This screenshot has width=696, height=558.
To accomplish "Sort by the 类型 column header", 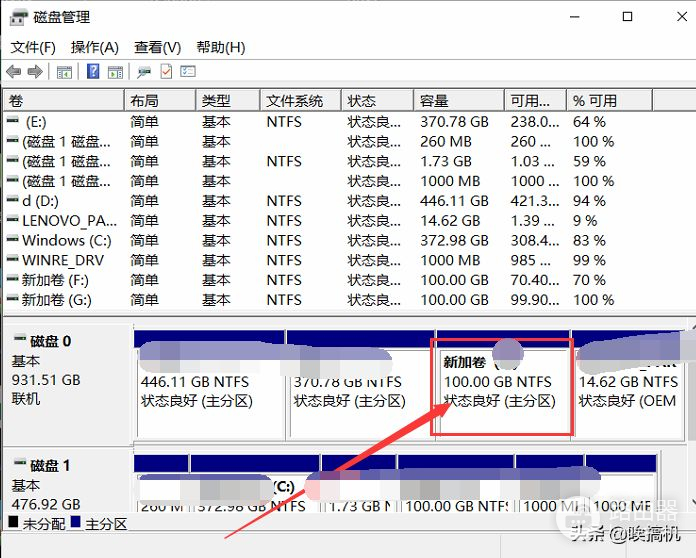I will point(228,101).
